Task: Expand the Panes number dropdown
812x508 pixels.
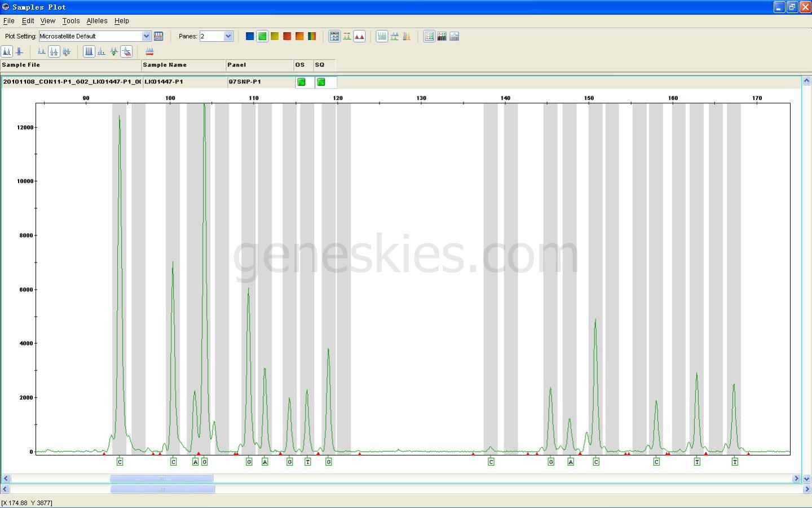Action: click(x=228, y=36)
